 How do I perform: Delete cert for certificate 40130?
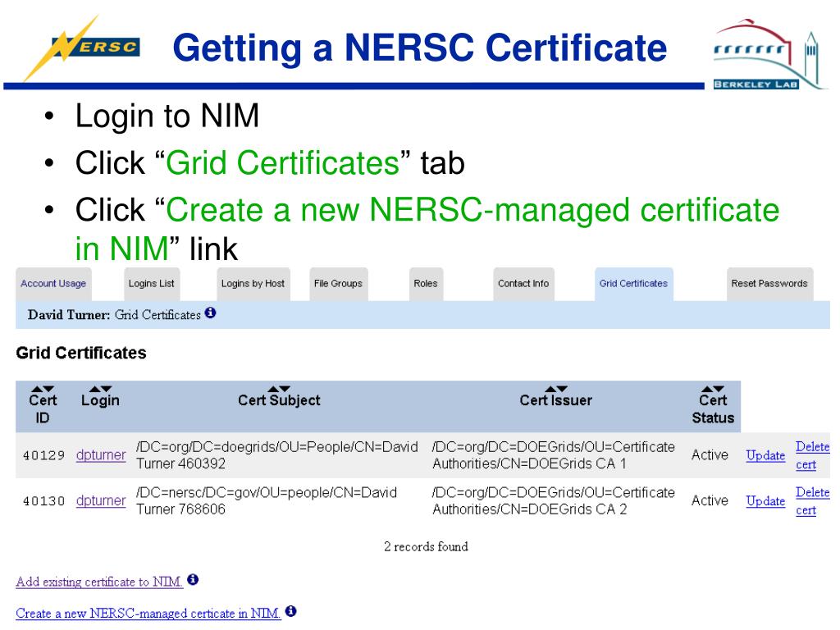[812, 501]
